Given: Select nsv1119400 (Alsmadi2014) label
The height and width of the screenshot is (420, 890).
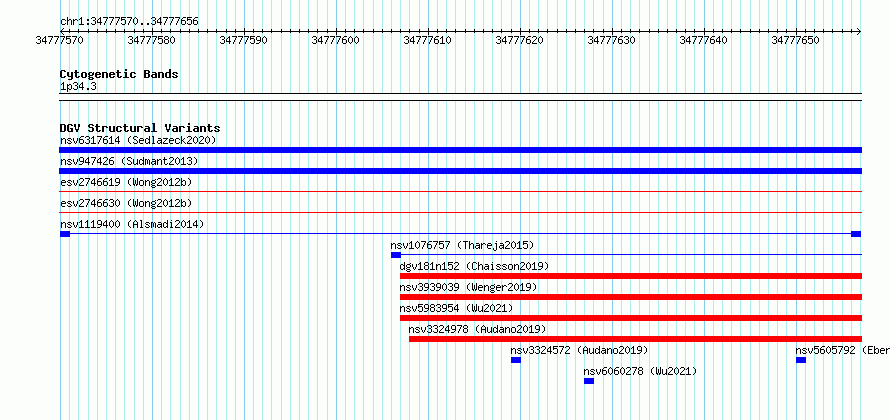Looking at the screenshot, I should click(x=132, y=224).
